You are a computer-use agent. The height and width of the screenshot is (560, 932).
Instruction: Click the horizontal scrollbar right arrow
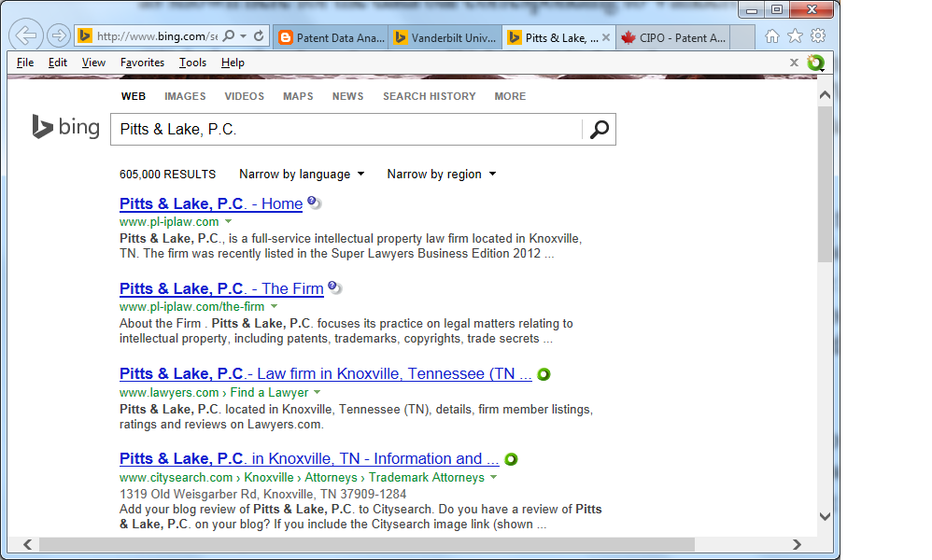click(x=798, y=544)
